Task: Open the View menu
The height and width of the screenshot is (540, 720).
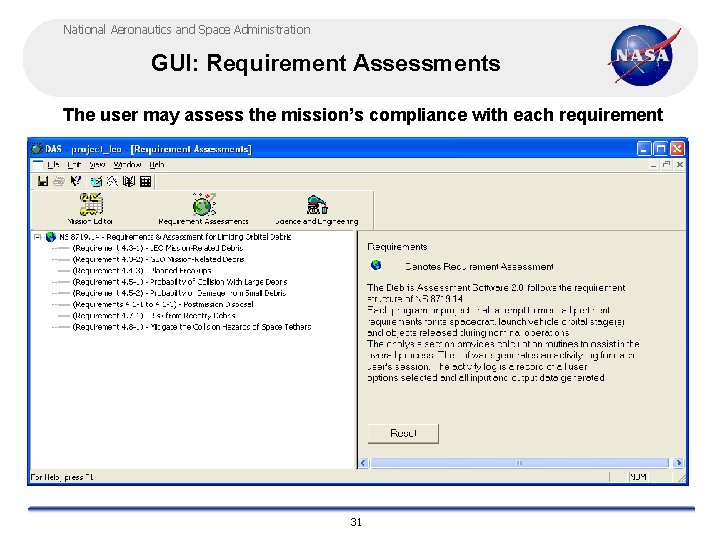Action: [x=97, y=164]
